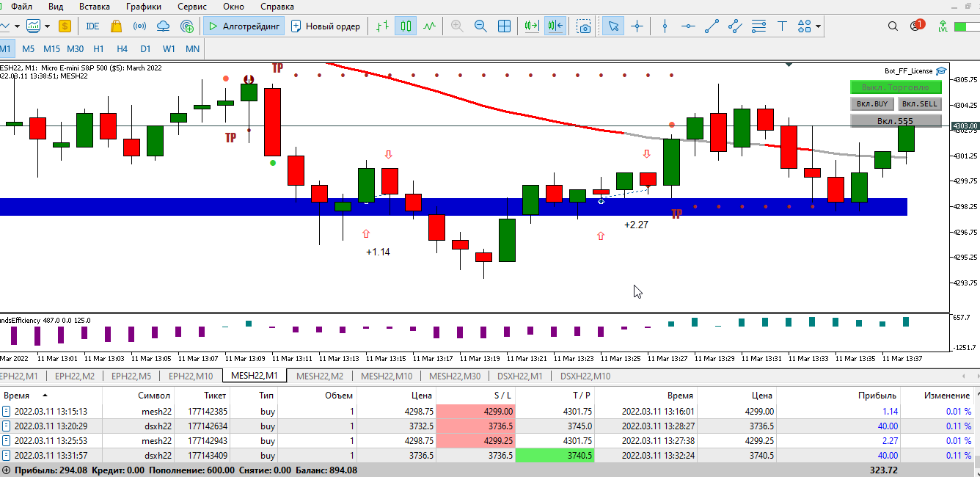Open the search magnifier icon
The width and height of the screenshot is (980, 477).
[893, 26]
